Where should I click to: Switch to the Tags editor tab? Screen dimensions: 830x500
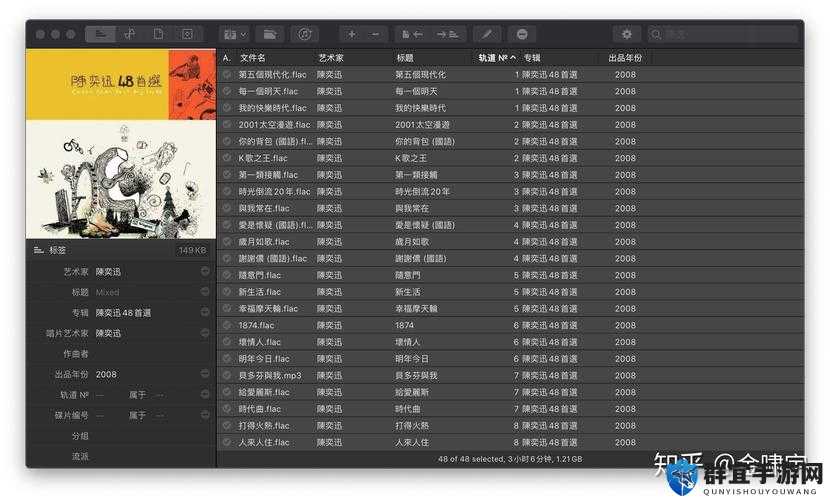pos(101,34)
